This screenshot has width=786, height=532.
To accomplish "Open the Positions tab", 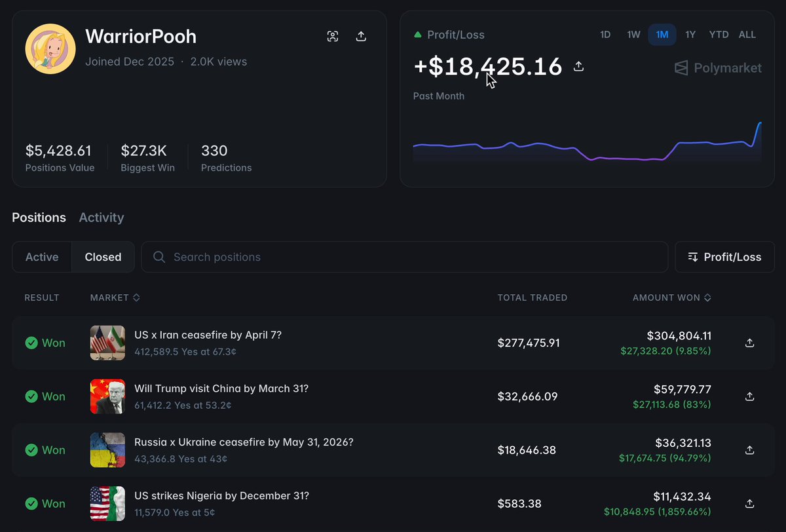I will (x=39, y=218).
